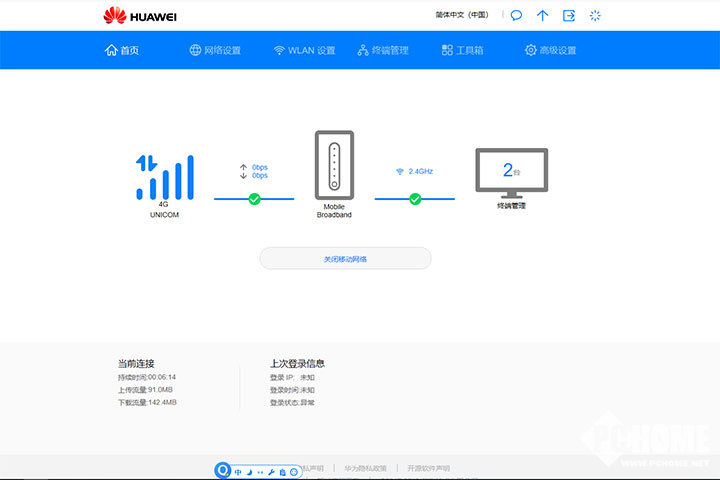
Task: Open the SMS message icon
Action: [516, 15]
